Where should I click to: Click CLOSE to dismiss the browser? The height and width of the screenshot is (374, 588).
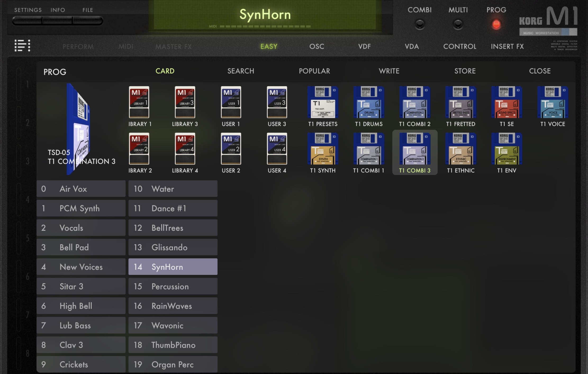[x=540, y=71]
